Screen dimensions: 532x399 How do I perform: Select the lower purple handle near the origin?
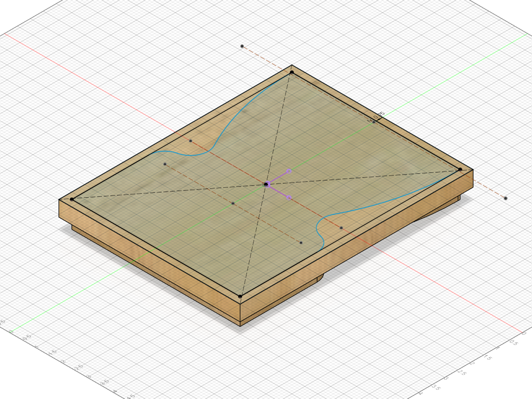tap(289, 197)
